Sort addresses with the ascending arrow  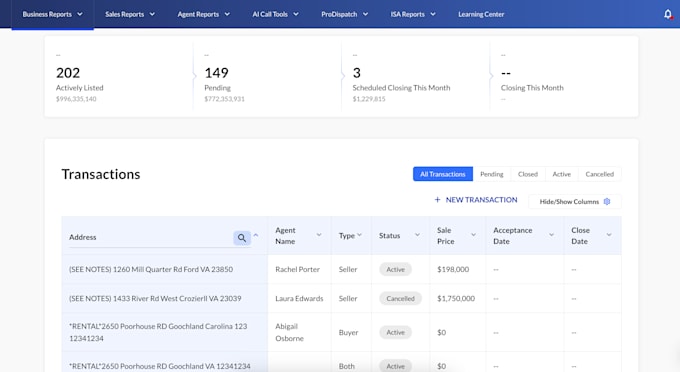(256, 235)
